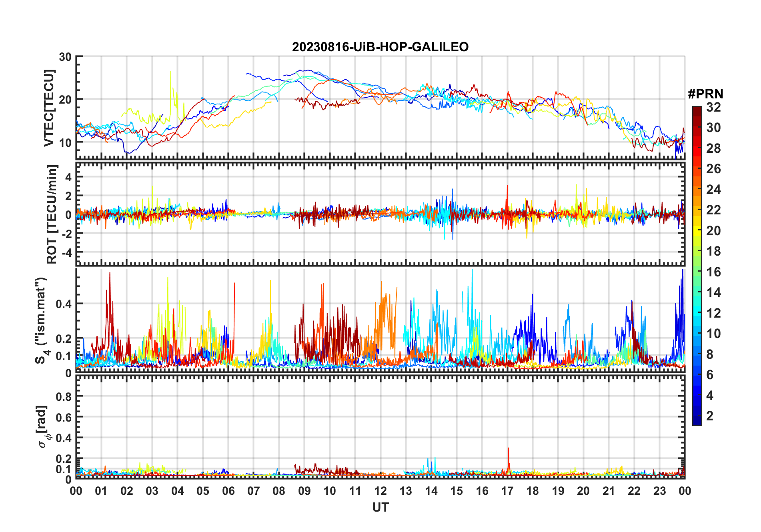Click the plot title 20230816-UiB-HOP-GALILEO

tap(380, 47)
